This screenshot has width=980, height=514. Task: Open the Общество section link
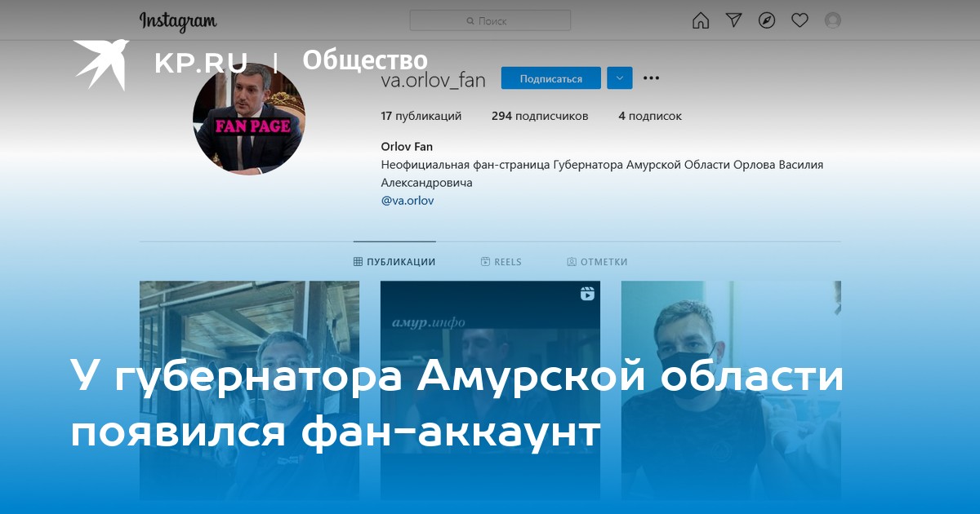pyautogui.click(x=365, y=60)
